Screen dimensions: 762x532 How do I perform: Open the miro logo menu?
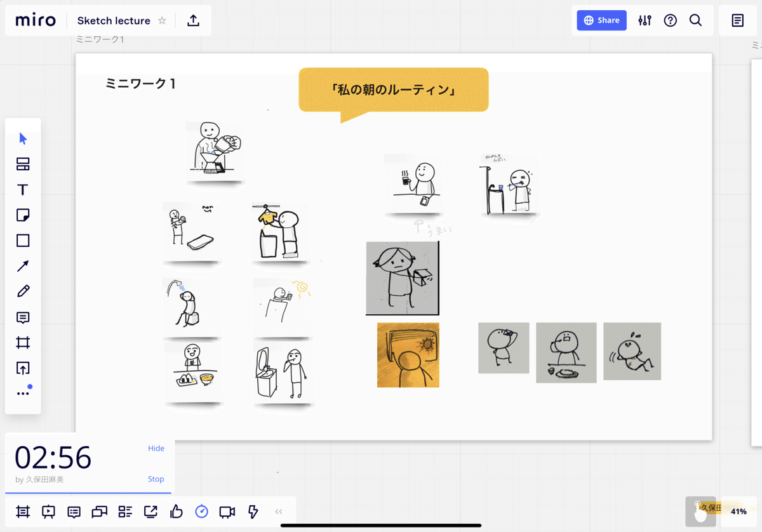[35, 20]
